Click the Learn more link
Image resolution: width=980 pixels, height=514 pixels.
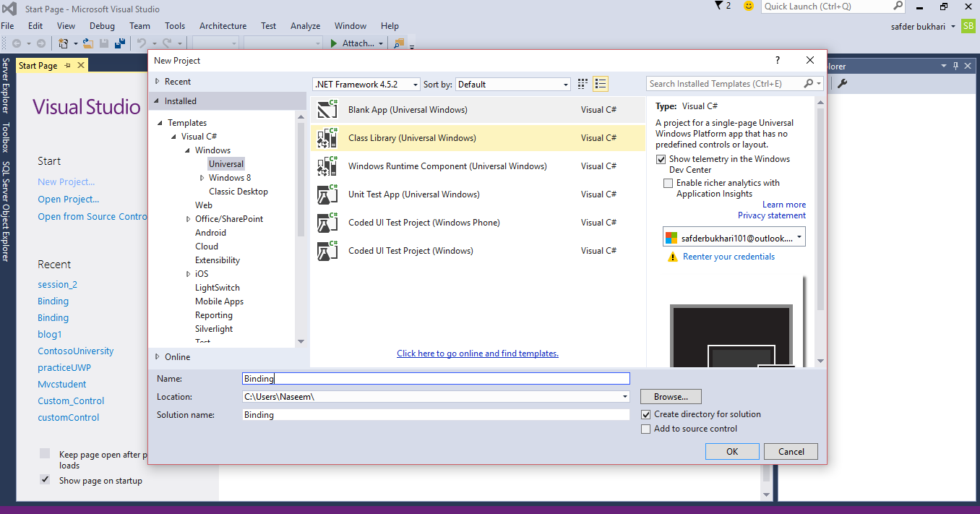[784, 205]
